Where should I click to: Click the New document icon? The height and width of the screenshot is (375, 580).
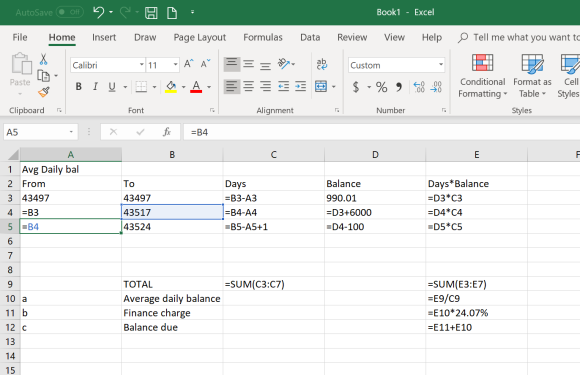pos(172,13)
